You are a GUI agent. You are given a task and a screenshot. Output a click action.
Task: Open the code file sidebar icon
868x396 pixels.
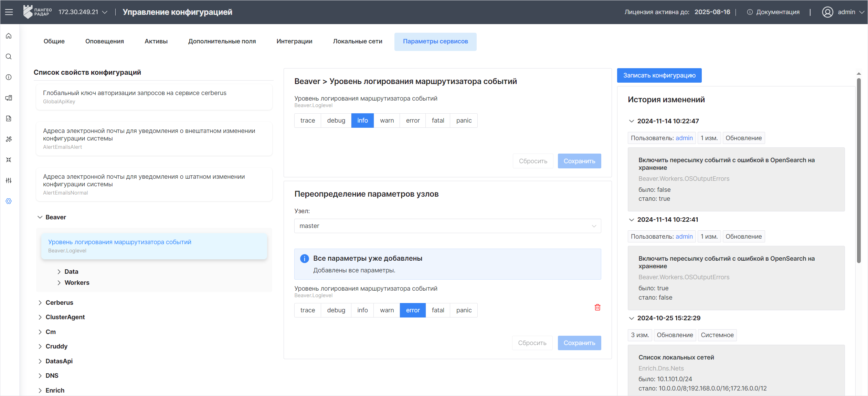(x=9, y=118)
